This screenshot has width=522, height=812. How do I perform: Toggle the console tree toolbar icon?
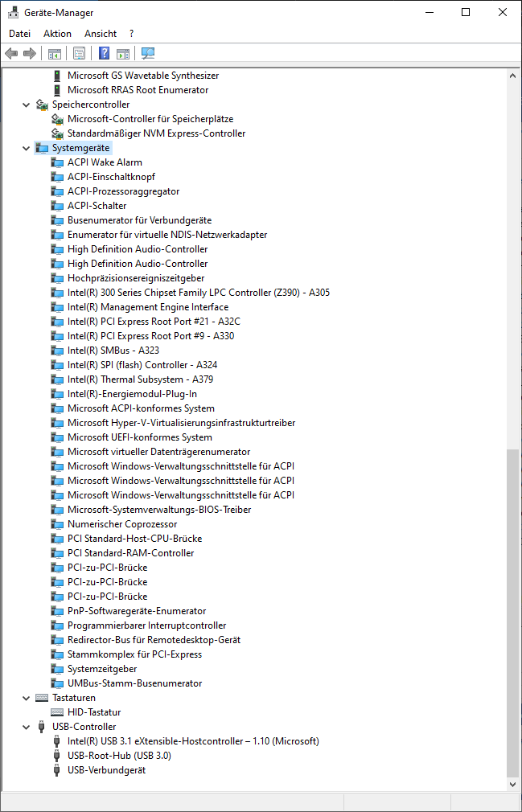point(55,53)
